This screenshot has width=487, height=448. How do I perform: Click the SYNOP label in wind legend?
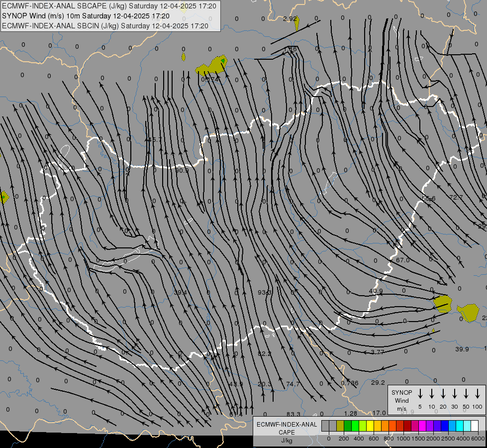[x=401, y=392]
